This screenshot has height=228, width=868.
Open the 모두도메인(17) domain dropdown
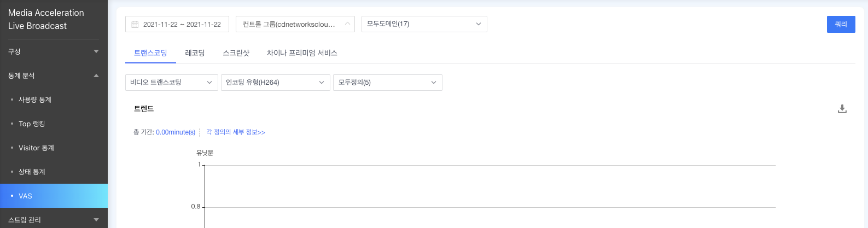[x=424, y=24]
